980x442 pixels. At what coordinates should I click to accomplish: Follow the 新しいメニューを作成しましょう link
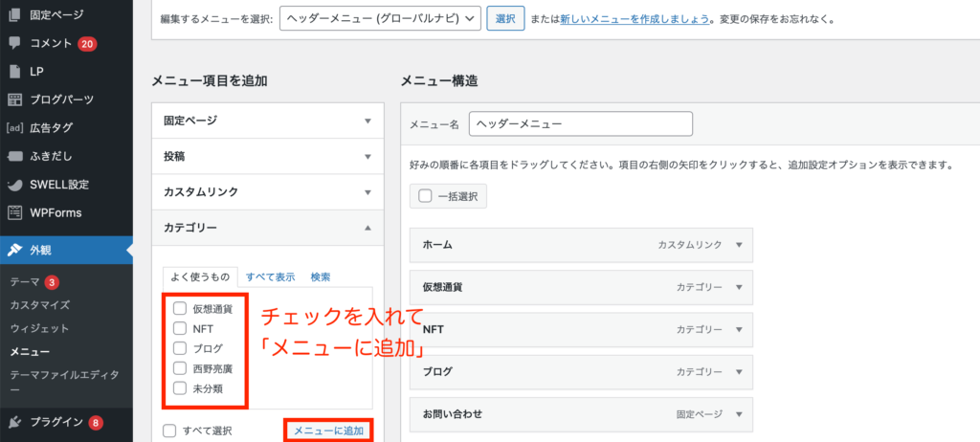coord(635,19)
